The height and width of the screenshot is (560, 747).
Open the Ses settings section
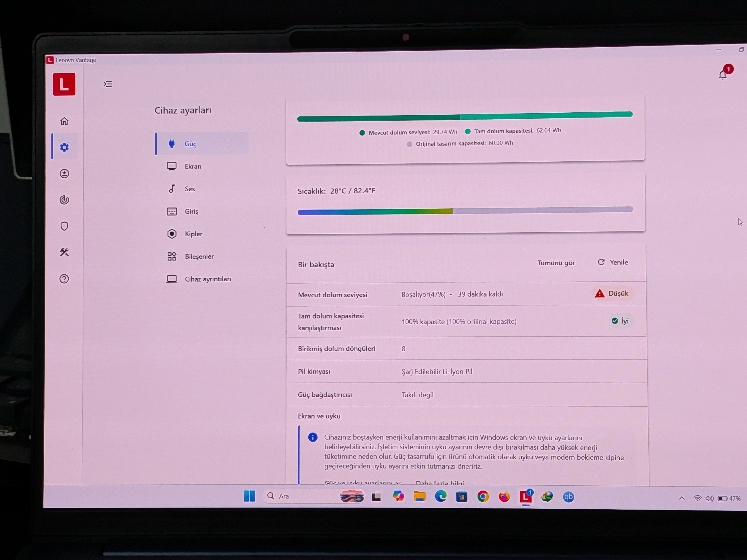(189, 189)
